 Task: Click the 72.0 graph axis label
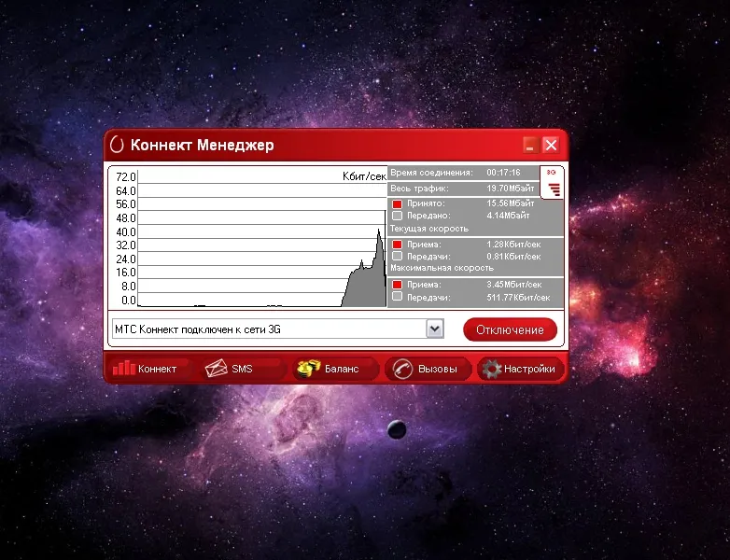point(126,177)
